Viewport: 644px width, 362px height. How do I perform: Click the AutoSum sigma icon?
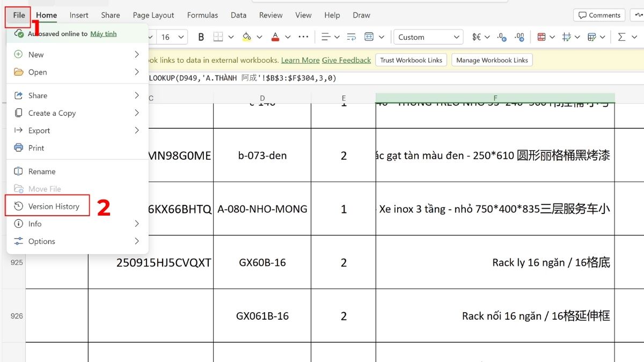coord(621,37)
